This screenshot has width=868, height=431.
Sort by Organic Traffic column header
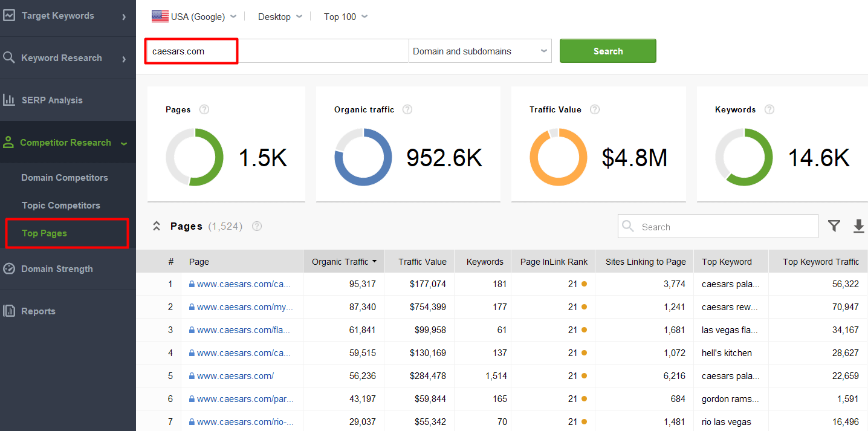coord(343,262)
